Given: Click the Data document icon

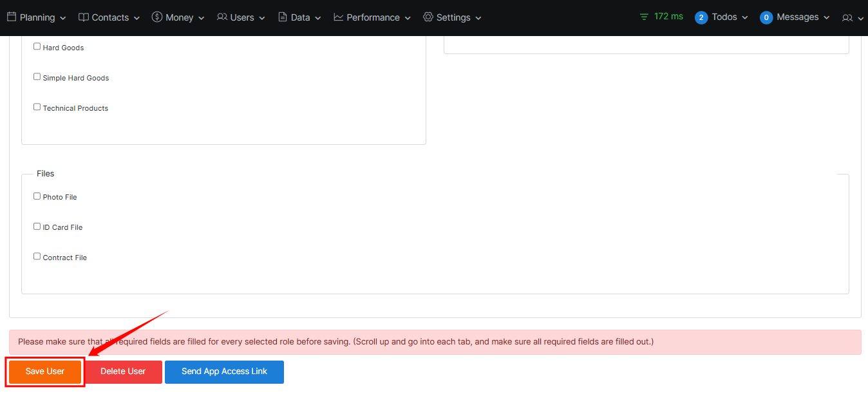Looking at the screenshot, I should tap(283, 17).
